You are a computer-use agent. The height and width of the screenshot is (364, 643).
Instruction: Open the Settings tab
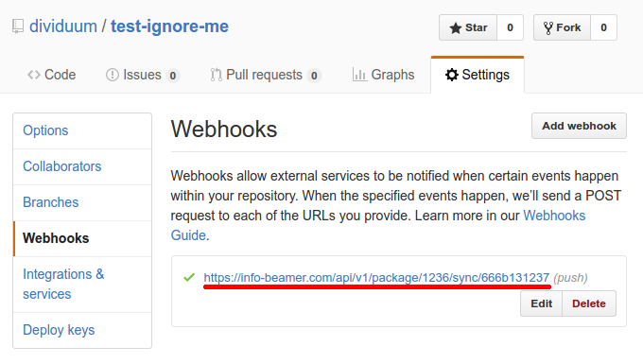478,75
